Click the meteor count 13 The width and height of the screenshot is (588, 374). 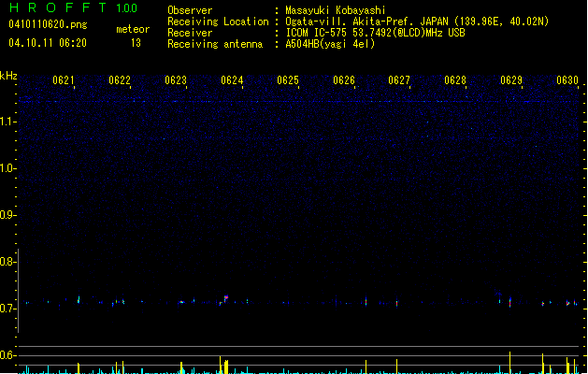(x=136, y=43)
